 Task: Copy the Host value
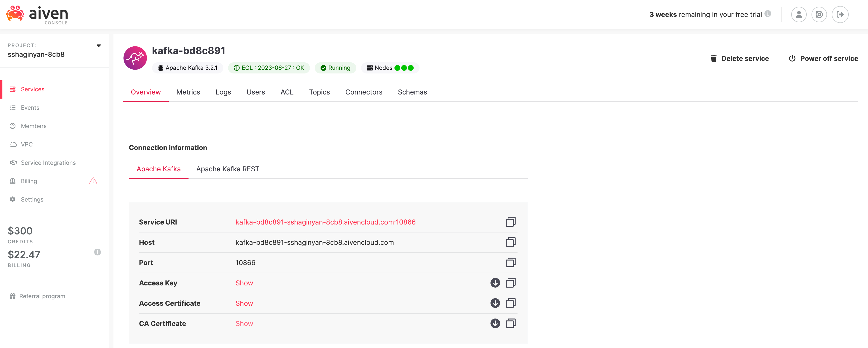[x=511, y=242]
